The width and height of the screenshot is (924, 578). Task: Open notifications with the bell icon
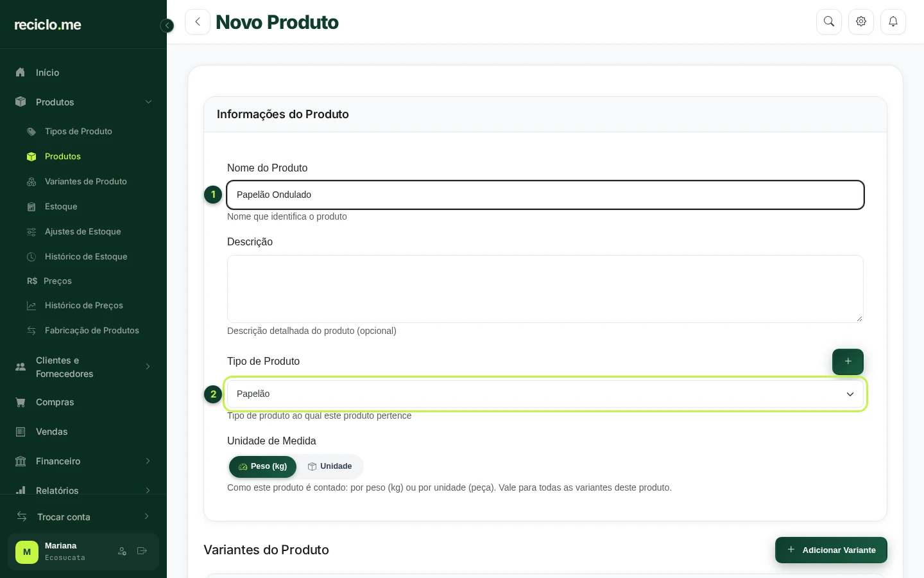click(x=893, y=22)
